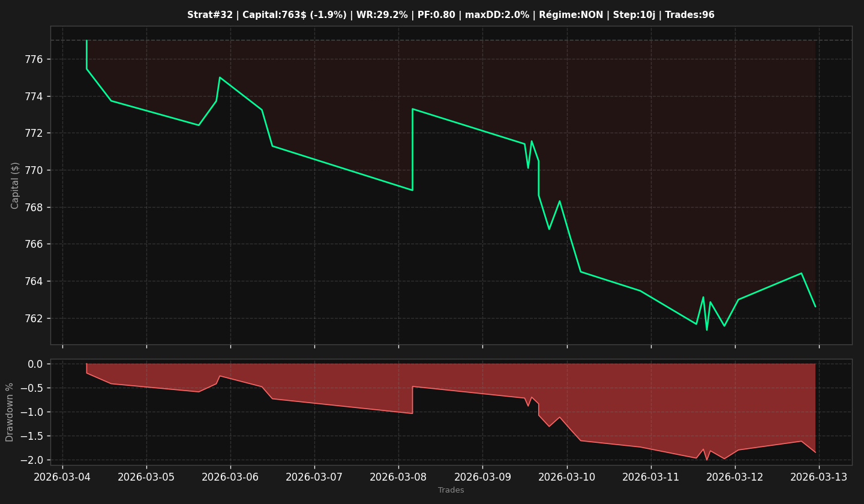Click the "Trades" x-axis label
This screenshot has width=864, height=504.
(451, 490)
